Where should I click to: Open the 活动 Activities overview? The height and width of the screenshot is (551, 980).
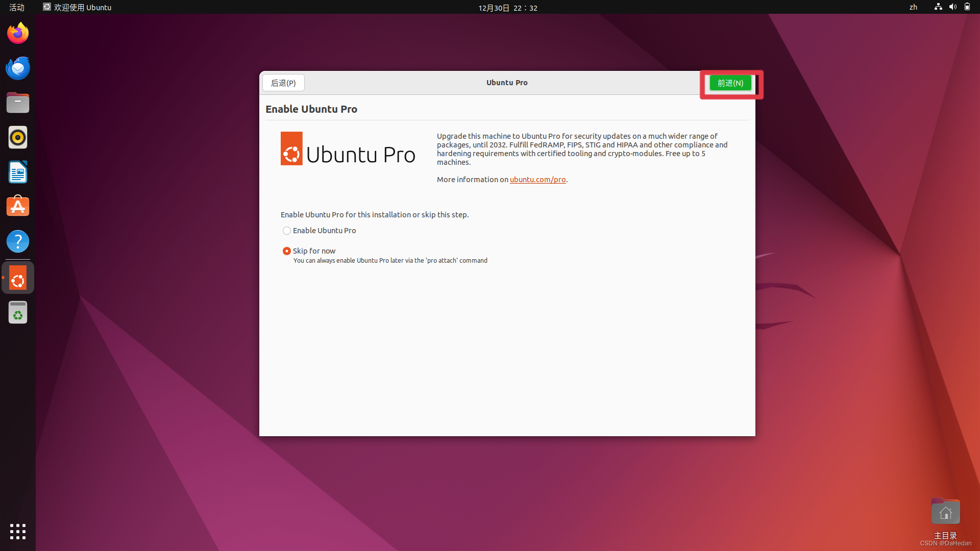coord(17,7)
